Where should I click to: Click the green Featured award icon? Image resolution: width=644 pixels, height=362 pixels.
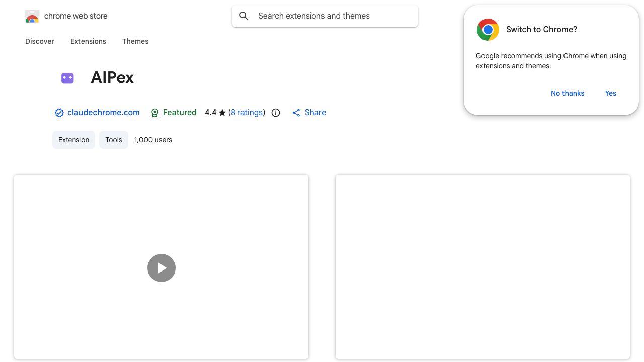155,113
